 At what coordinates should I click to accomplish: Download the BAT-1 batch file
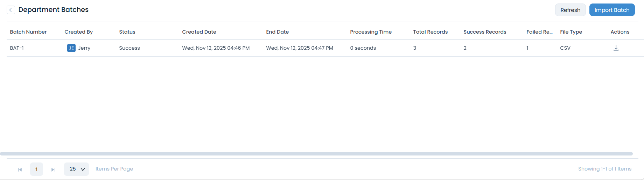[x=616, y=48]
